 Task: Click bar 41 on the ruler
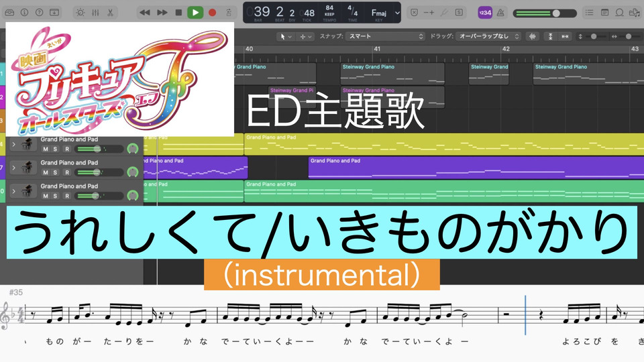click(377, 49)
